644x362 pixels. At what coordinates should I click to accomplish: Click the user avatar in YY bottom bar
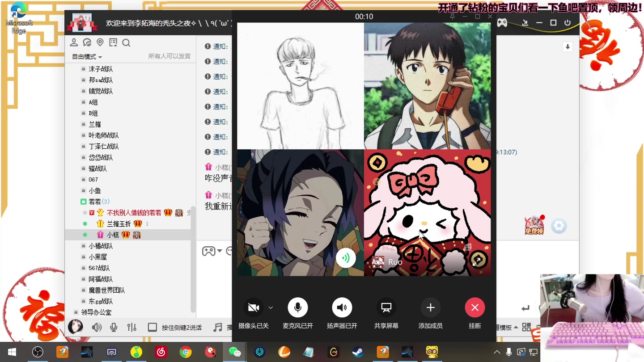76,327
